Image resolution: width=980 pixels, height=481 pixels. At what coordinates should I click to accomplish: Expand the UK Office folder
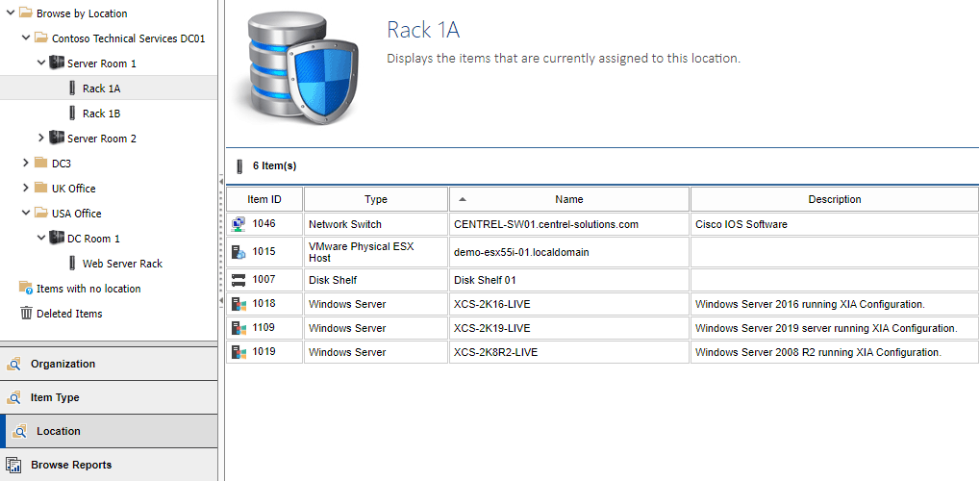tap(26, 189)
